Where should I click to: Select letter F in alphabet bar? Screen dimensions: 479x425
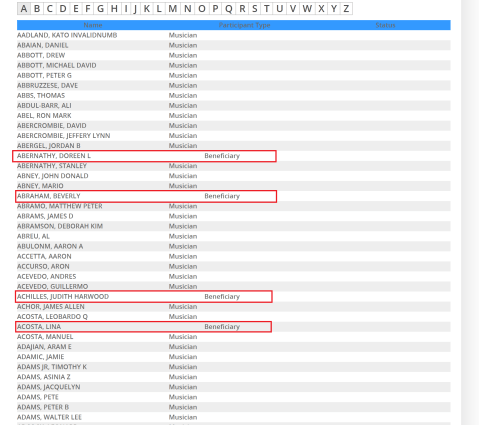(88, 9)
